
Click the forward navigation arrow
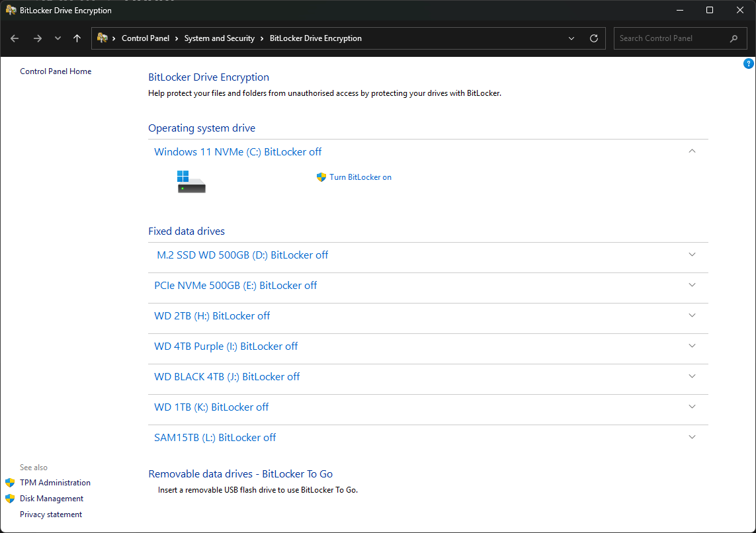pos(37,38)
